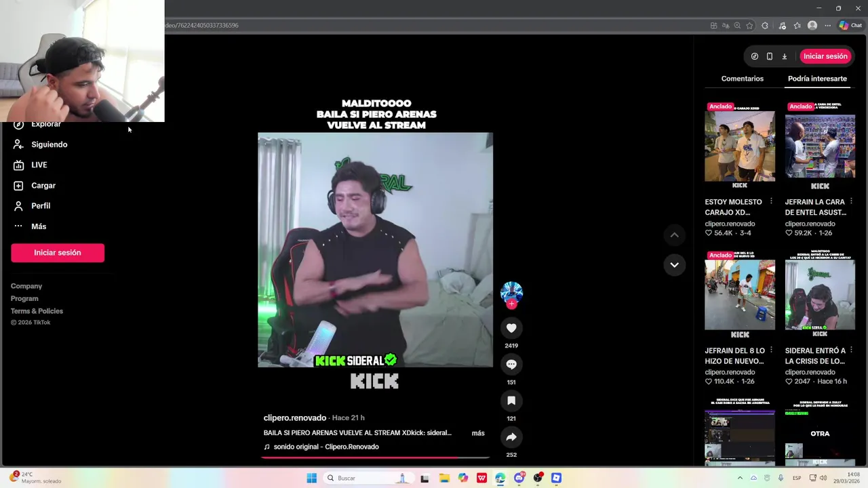Open the WPS Office taskbar icon
Viewport: 868px width, 488px height.
click(x=481, y=478)
